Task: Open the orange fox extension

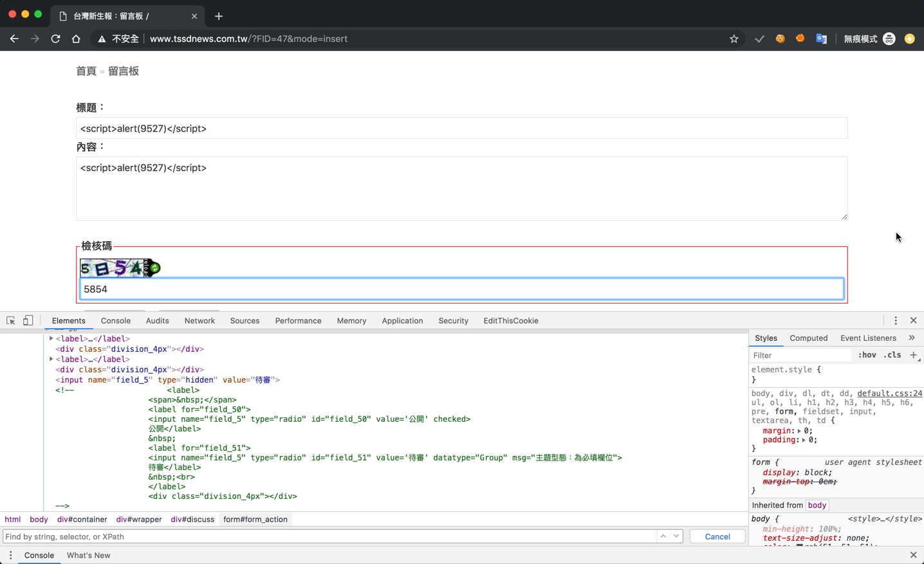Action: pyautogui.click(x=800, y=39)
